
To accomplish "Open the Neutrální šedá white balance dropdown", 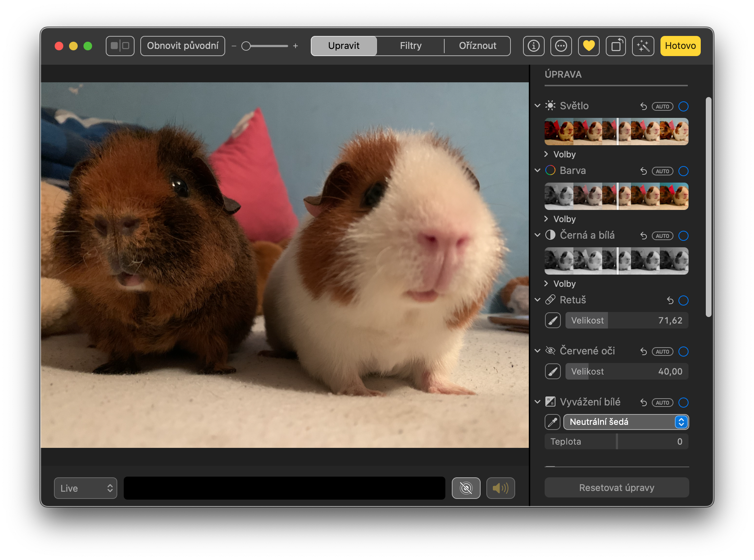I will pyautogui.click(x=626, y=422).
